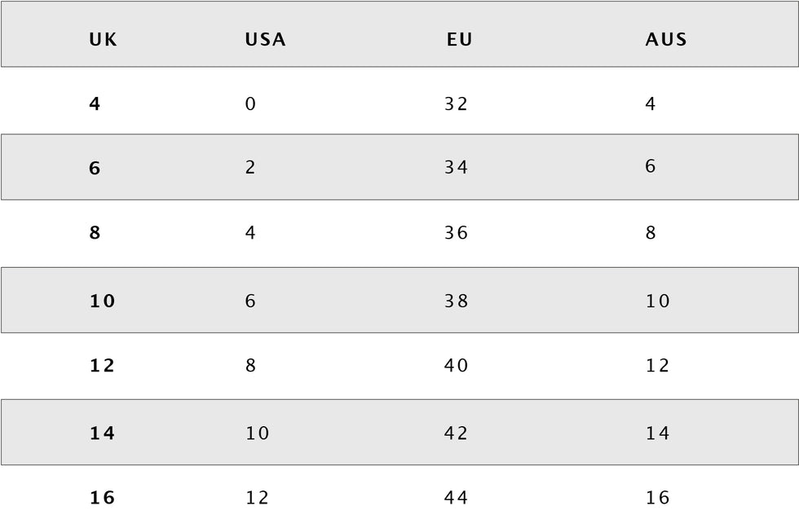
Task: Select UK size 6 cell
Action: [x=95, y=168]
